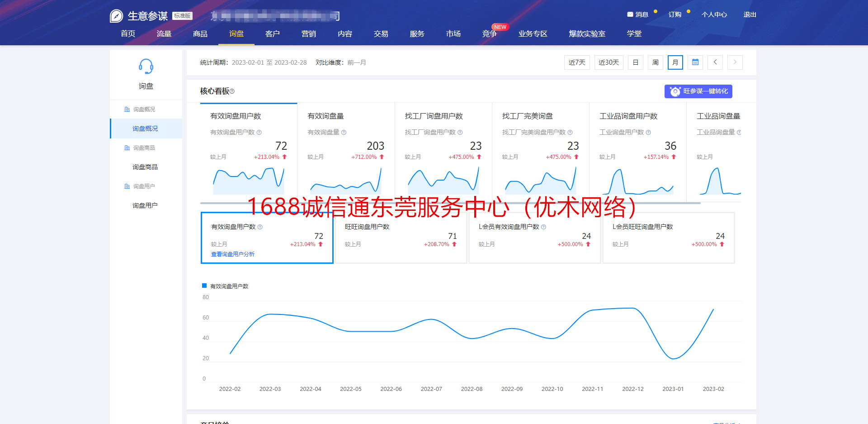Click help icon beside L会员有效询盘用户数
The width and height of the screenshot is (868, 424).
(x=544, y=227)
